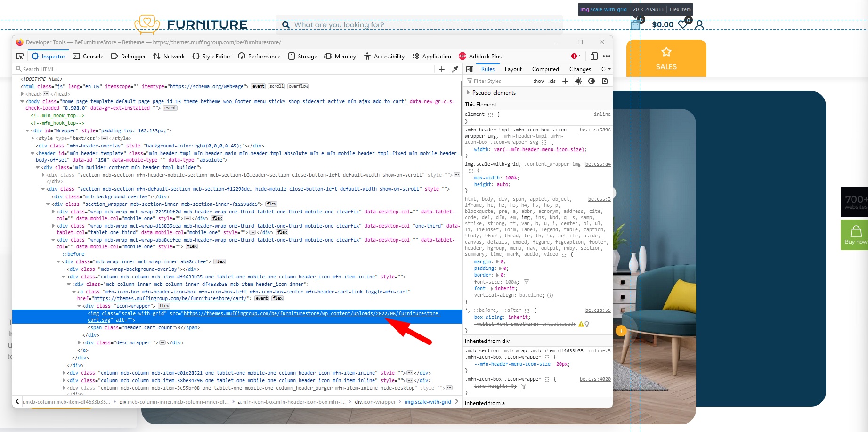Expand the margin property value
Image resolution: width=868 pixels, height=432 pixels.
[x=498, y=262]
